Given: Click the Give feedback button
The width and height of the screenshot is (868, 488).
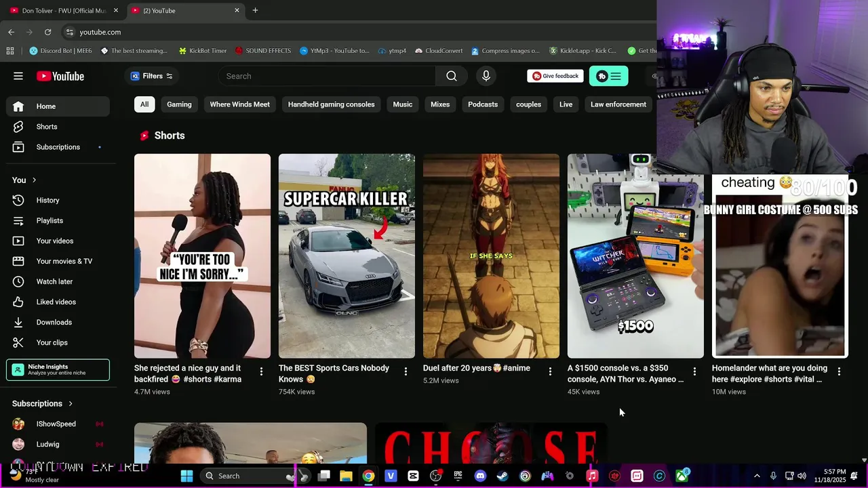Looking at the screenshot, I should (555, 76).
